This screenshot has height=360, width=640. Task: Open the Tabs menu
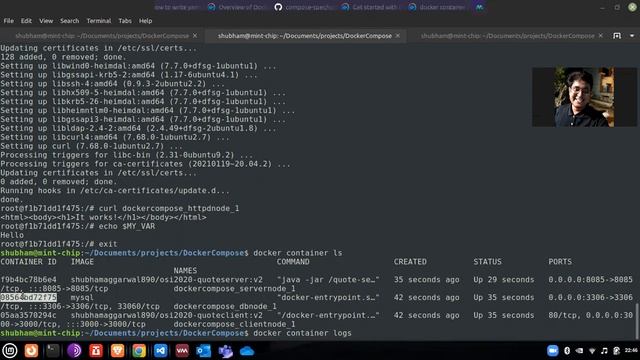point(125,21)
